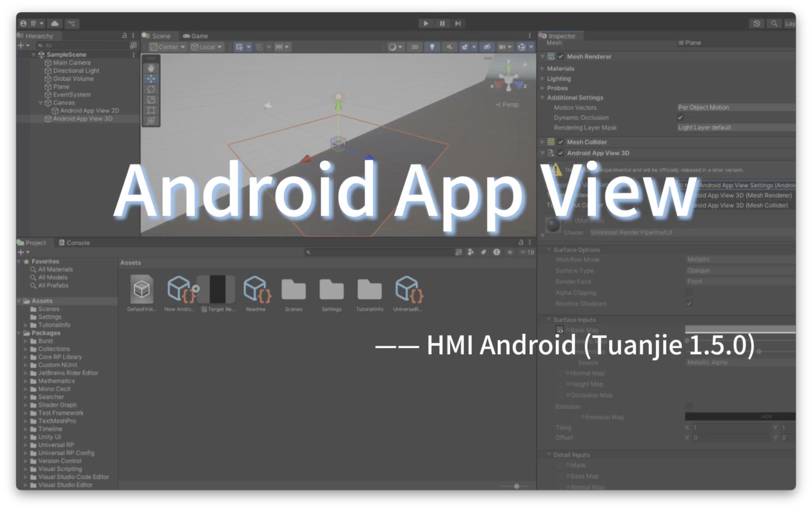Toggle Project panel lock icon
The image size is (812, 510).
tap(521, 242)
